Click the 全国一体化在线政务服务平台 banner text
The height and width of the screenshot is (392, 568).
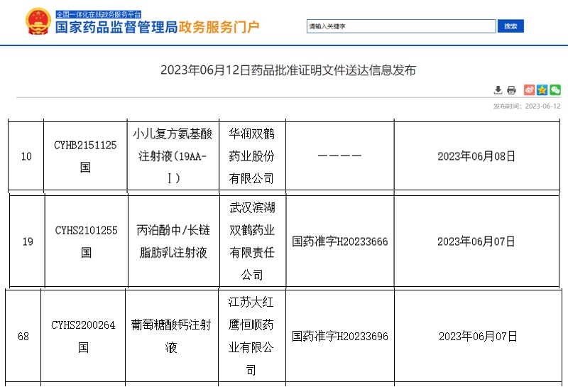pos(98,14)
